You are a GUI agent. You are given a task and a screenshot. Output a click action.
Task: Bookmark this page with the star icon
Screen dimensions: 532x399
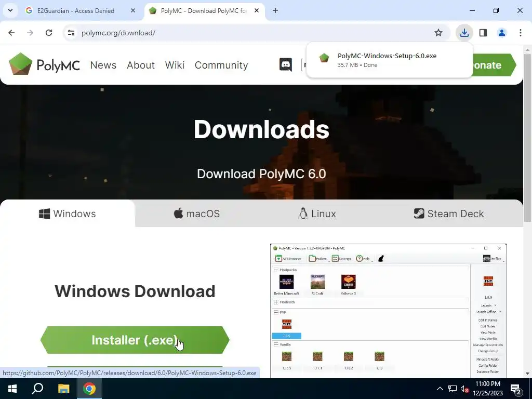click(x=438, y=33)
